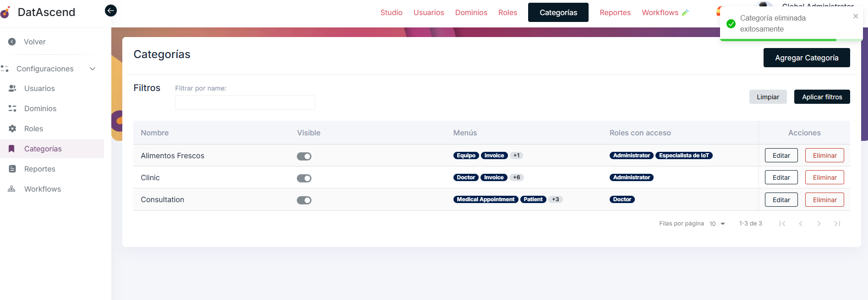This screenshot has height=300, width=868.
Task: Click the Agregar Categoría button
Action: (x=806, y=58)
